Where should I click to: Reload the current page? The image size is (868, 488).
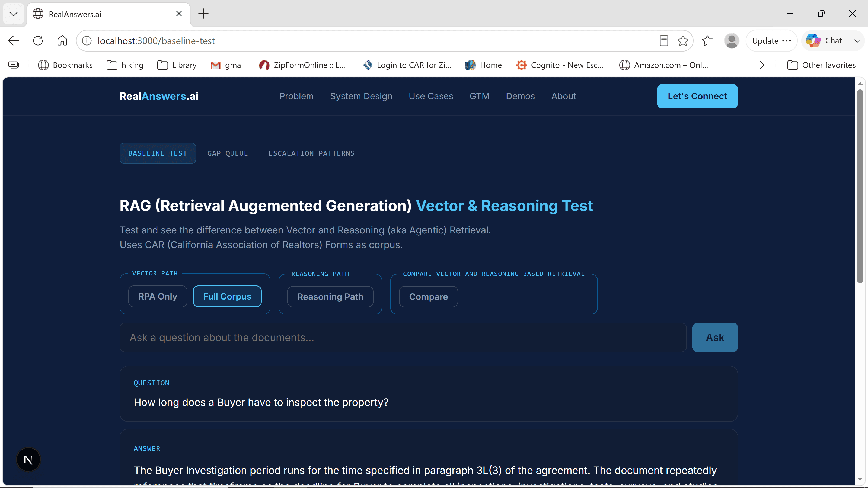pyautogui.click(x=38, y=41)
